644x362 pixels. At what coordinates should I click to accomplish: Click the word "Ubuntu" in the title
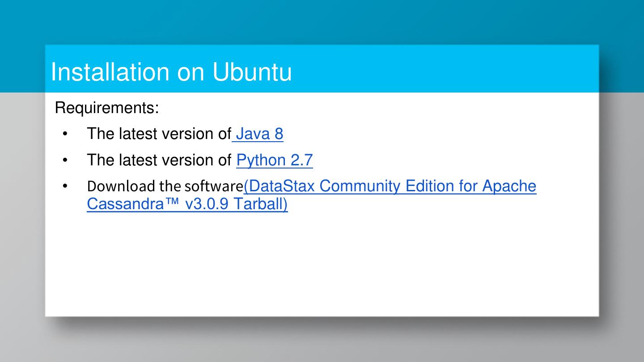coord(252,72)
